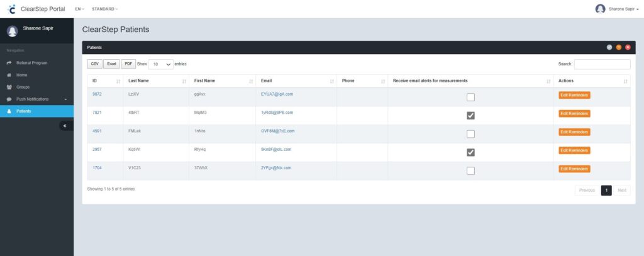Sort table by First Name column

250,81
